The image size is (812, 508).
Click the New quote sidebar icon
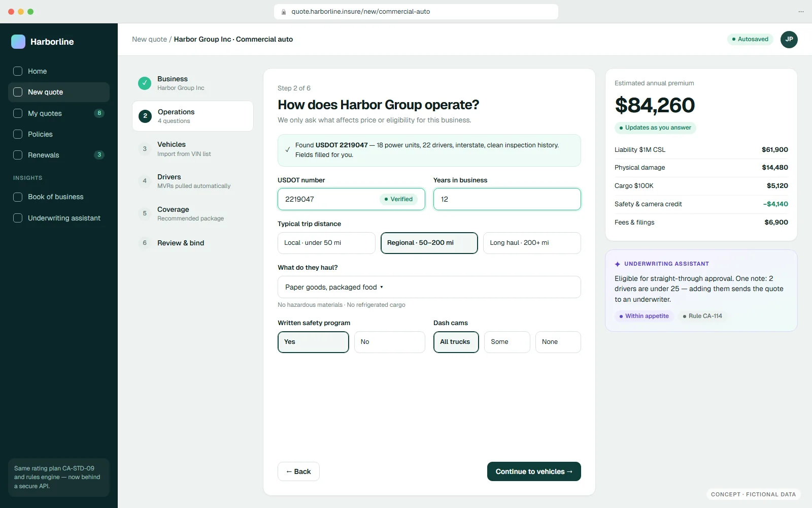coord(18,92)
